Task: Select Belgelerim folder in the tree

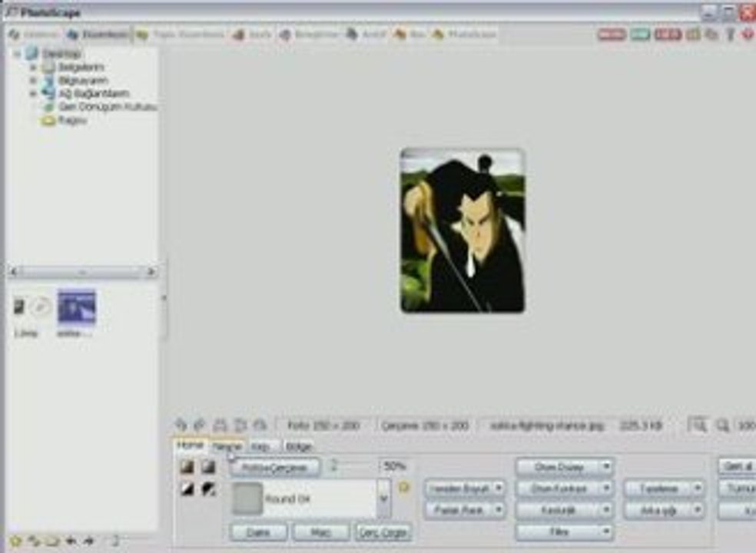Action: pos(81,67)
